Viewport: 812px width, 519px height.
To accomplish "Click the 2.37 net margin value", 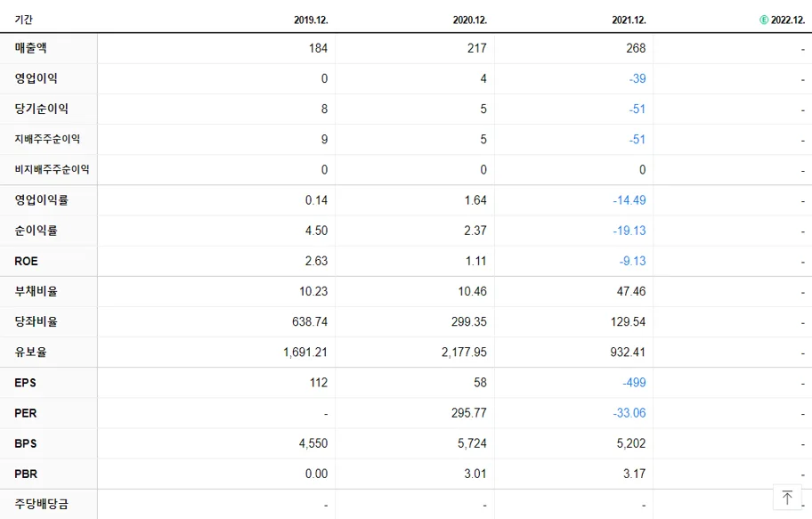I will [x=475, y=231].
